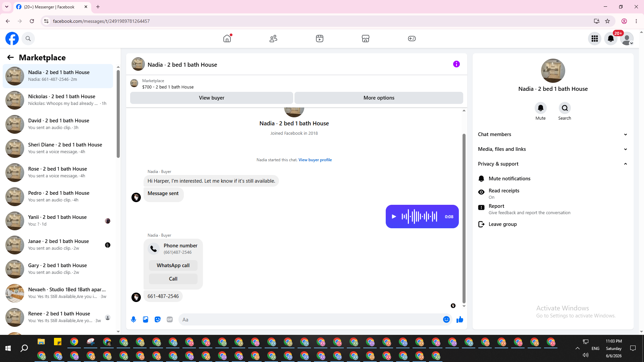Open the Marketplace storefront icon in top navigation
644x362 pixels.
(x=366, y=39)
